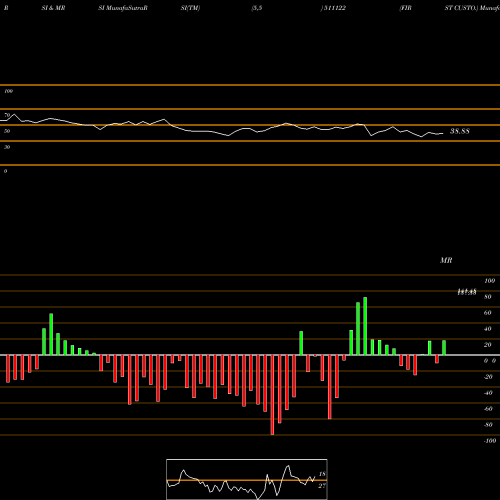Click the MR axis label -40
500x500 pixels.
pyautogui.click(x=488, y=393)
